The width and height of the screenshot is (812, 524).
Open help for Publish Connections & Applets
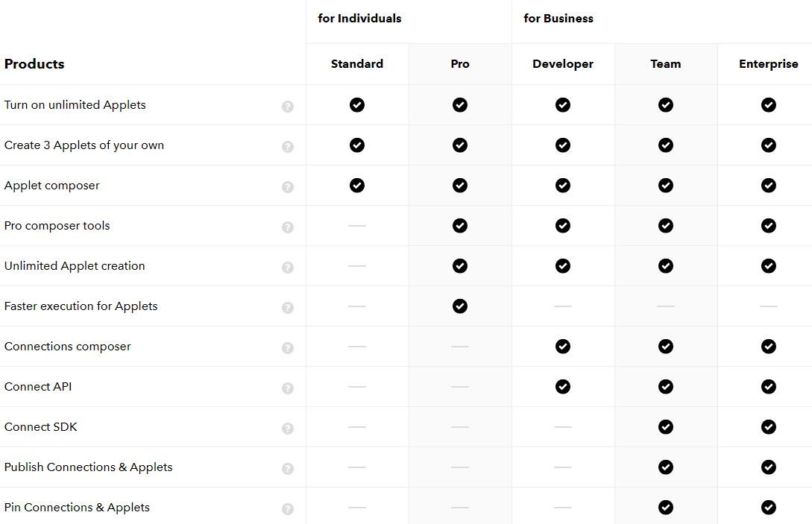pyautogui.click(x=288, y=469)
